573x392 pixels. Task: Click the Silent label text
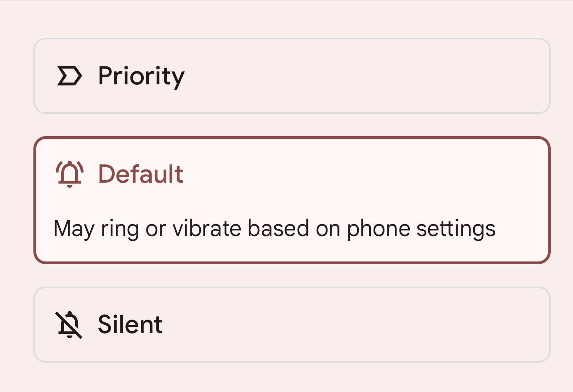point(130,324)
